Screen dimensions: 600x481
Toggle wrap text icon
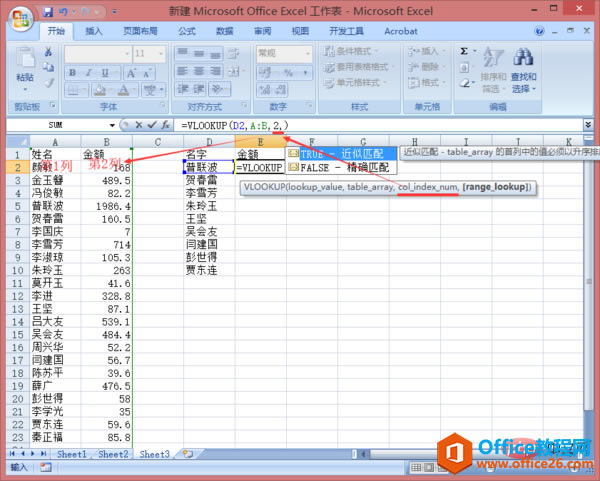(x=233, y=54)
